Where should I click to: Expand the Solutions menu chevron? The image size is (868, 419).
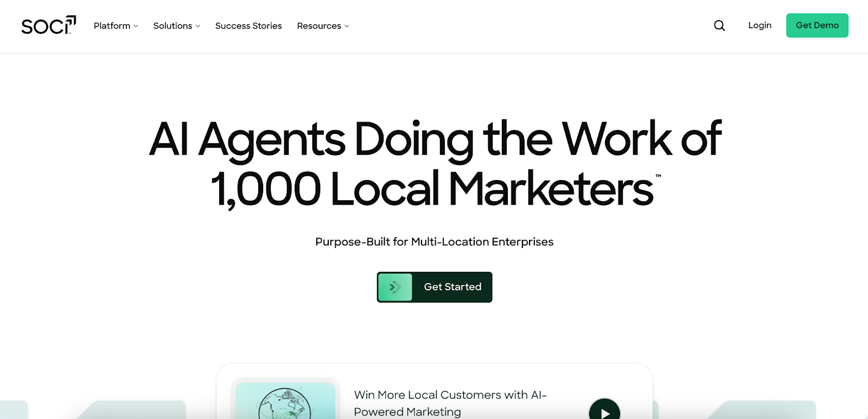pos(198,26)
